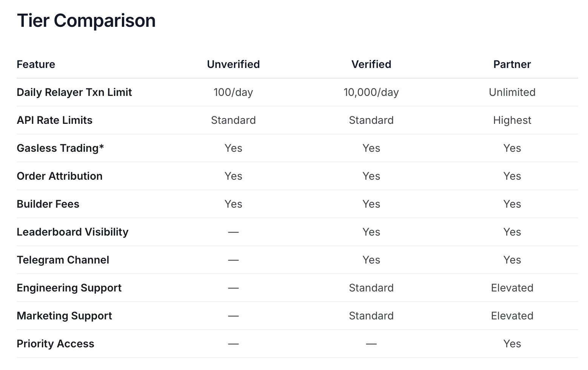Click the Tier Comparison heading

(86, 20)
